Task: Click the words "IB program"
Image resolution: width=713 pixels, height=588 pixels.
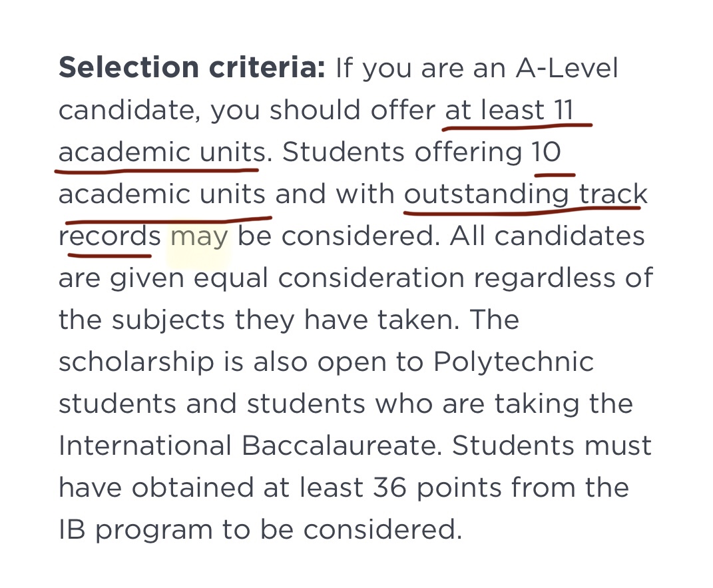Action: coord(136,530)
